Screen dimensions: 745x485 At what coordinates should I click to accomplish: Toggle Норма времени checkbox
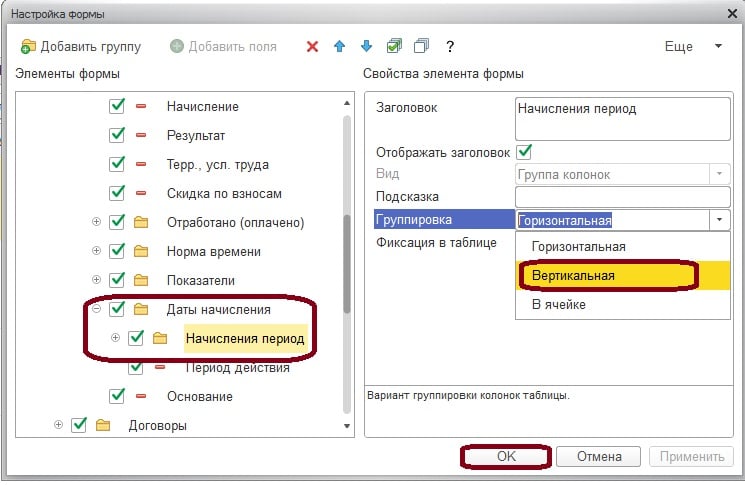click(117, 250)
